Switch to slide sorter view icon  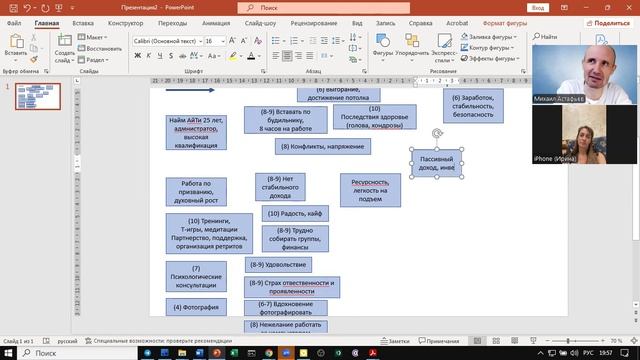point(496,341)
